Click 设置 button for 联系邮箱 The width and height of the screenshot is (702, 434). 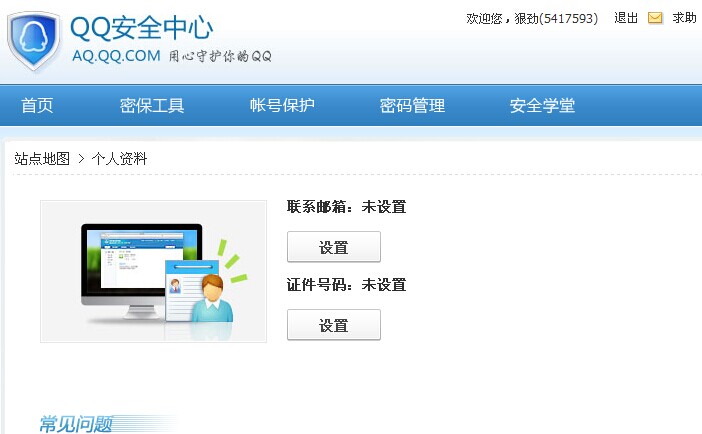tap(334, 247)
